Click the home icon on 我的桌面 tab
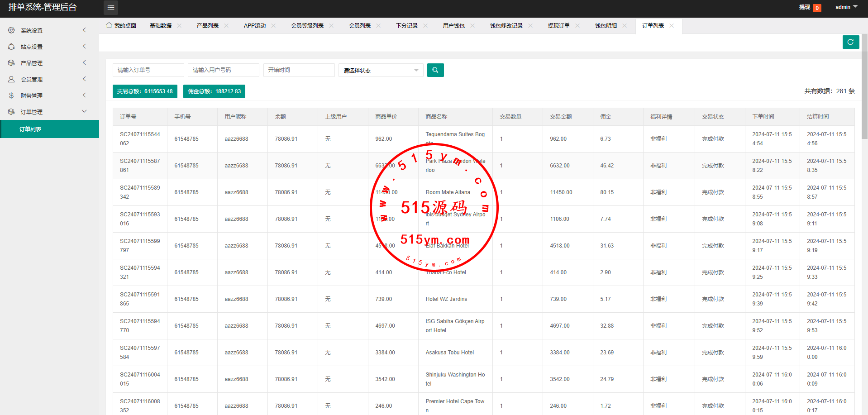This screenshot has width=868, height=415. tap(109, 25)
